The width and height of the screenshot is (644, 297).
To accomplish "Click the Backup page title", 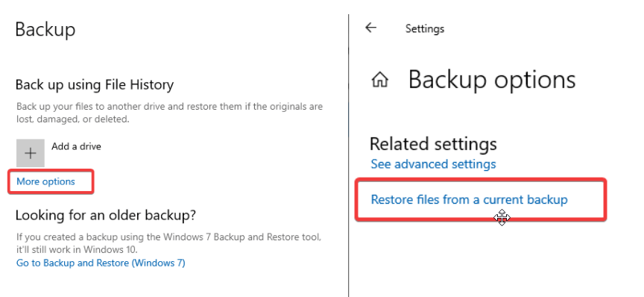I will (x=45, y=29).
